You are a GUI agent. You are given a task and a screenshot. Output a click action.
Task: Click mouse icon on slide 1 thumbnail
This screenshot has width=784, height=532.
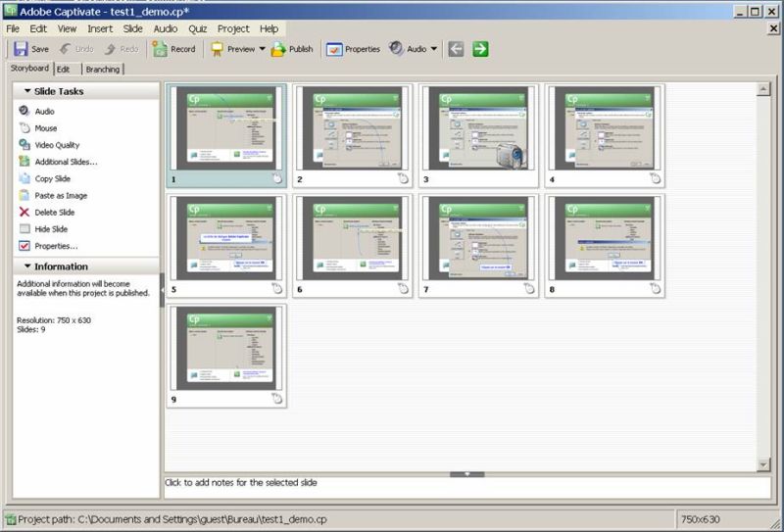coord(277,178)
